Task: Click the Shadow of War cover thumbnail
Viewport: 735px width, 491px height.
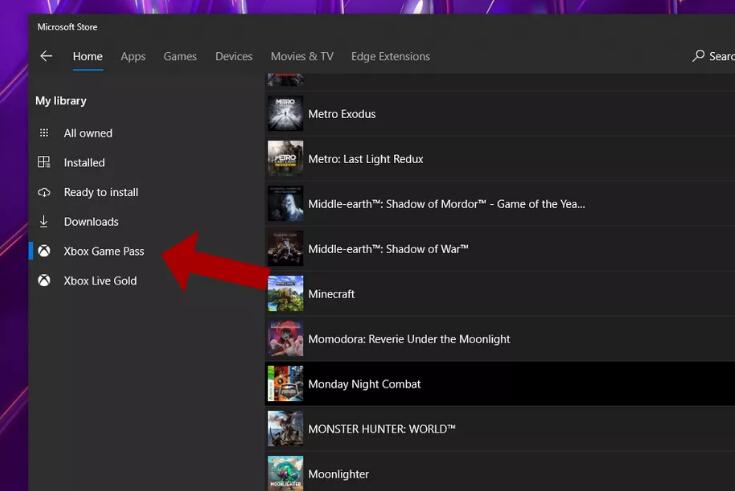Action: pyautogui.click(x=285, y=249)
